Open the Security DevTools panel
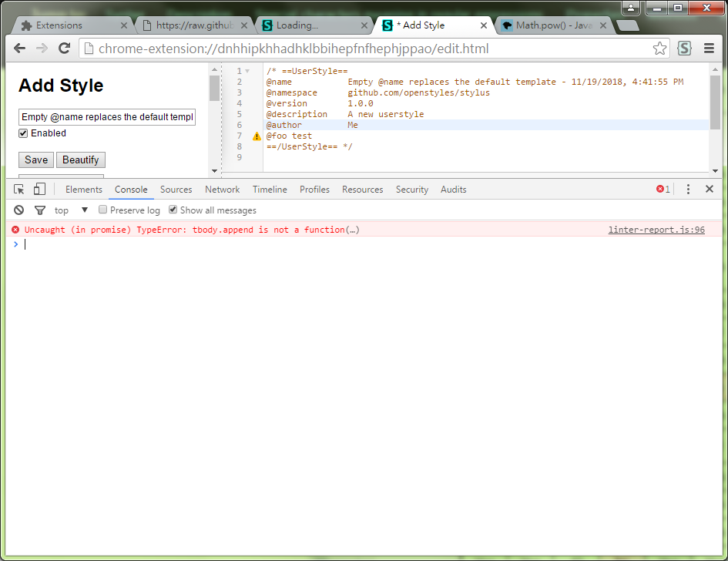Image resolution: width=728 pixels, height=561 pixels. [412, 190]
